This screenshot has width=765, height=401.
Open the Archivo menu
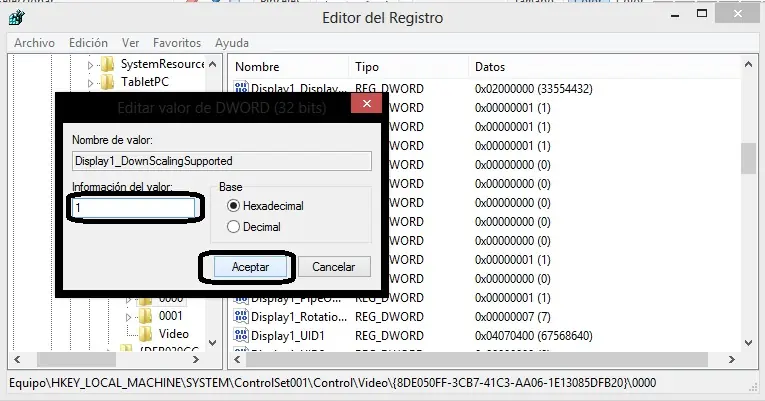(34, 43)
